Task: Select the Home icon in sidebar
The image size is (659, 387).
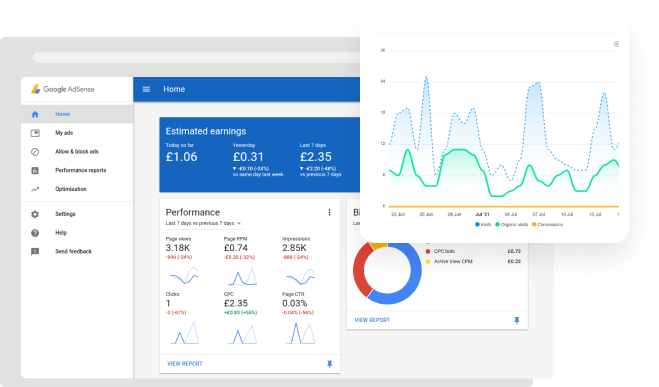Action: (x=35, y=114)
